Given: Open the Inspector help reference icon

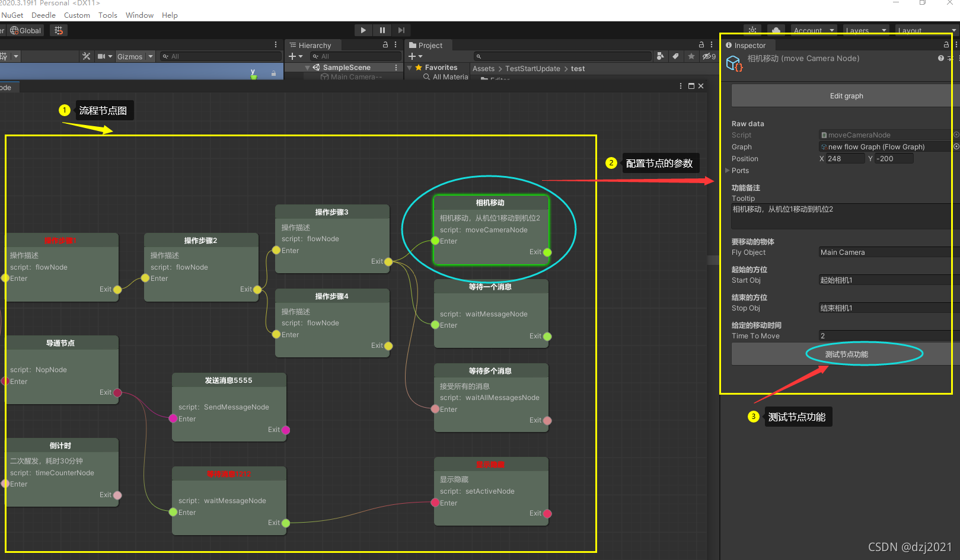Looking at the screenshot, I should coord(941,58).
